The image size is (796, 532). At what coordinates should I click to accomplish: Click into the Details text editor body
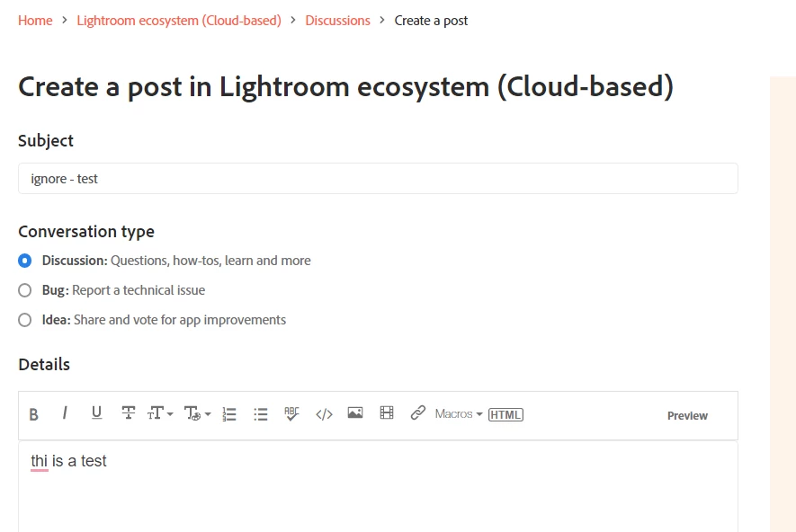[378, 487]
